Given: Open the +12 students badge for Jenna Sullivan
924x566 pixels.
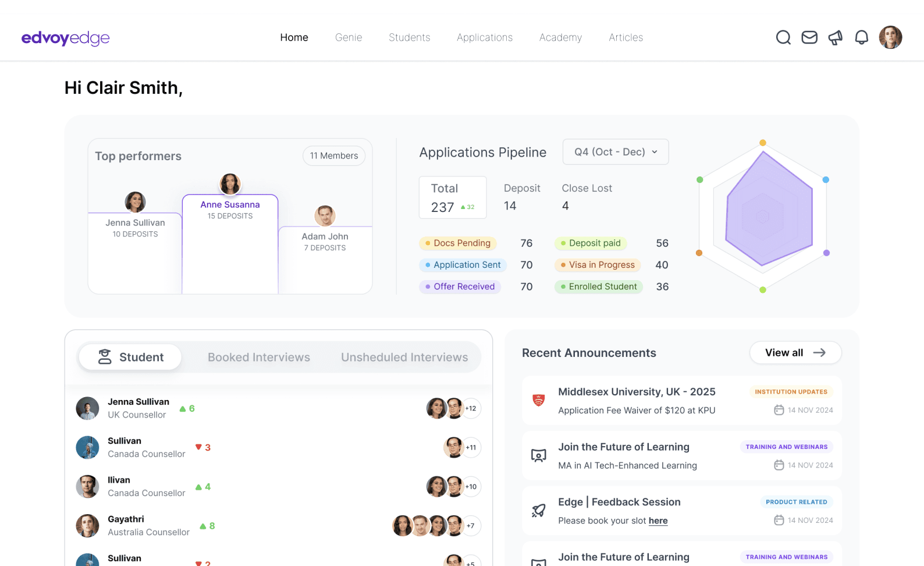Looking at the screenshot, I should pyautogui.click(x=471, y=408).
